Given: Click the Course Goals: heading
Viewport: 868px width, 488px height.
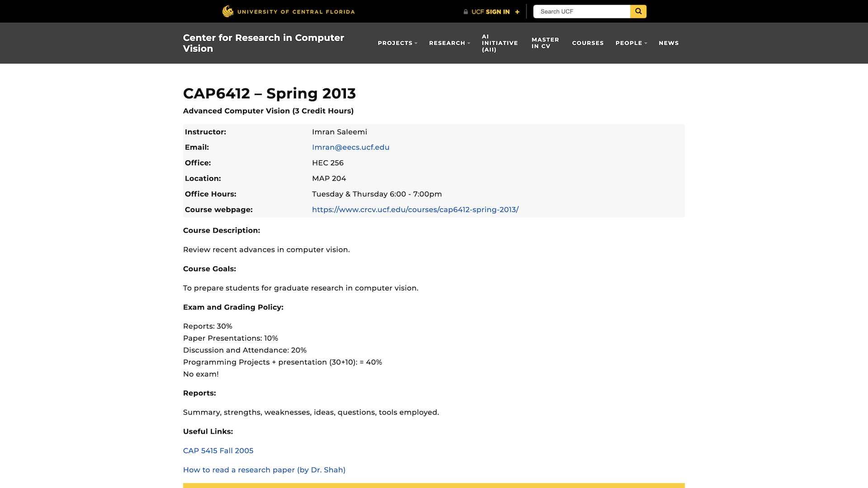Looking at the screenshot, I should (209, 269).
